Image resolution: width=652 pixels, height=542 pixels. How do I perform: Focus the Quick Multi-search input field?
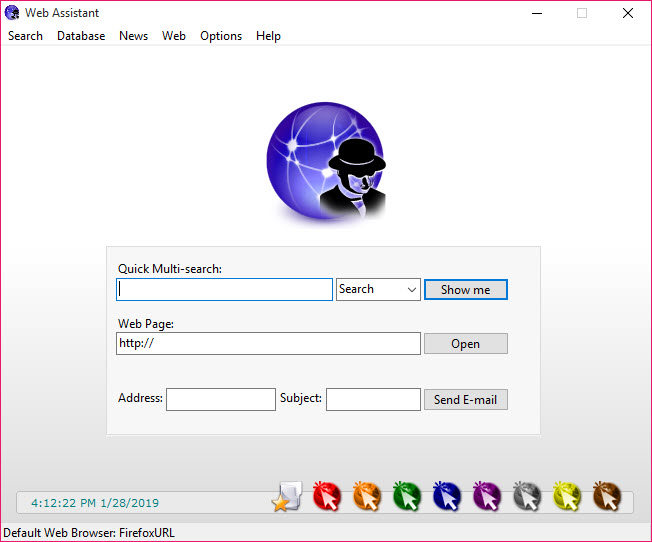pos(225,290)
